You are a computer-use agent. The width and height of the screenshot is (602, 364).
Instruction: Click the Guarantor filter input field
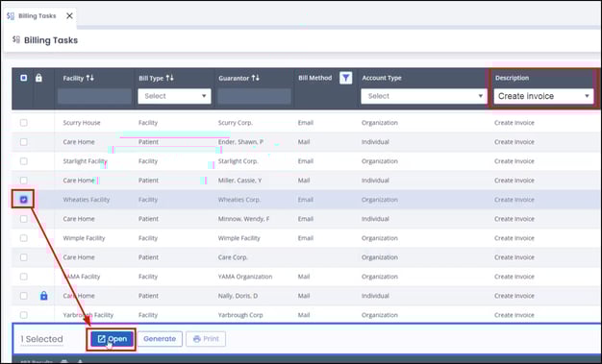pyautogui.click(x=254, y=96)
